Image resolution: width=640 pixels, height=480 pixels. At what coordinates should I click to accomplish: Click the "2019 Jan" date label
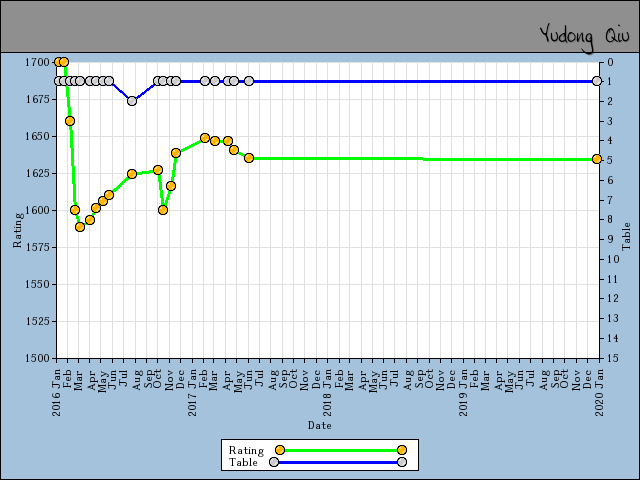click(x=463, y=393)
